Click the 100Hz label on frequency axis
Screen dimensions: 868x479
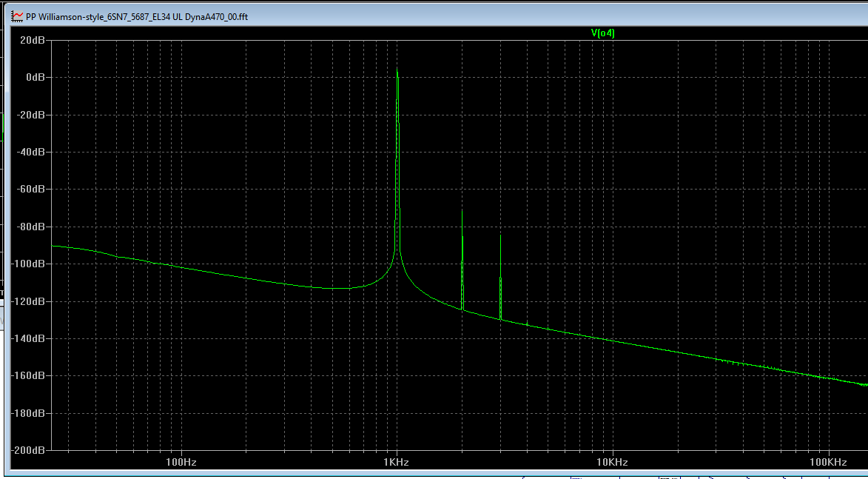[x=181, y=463]
